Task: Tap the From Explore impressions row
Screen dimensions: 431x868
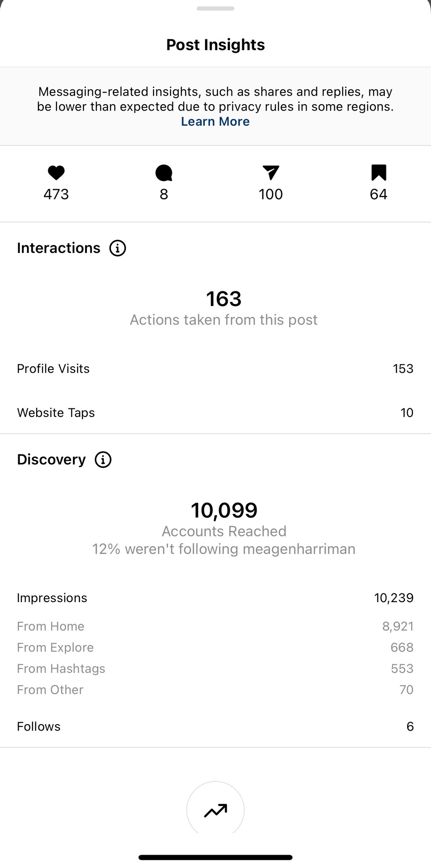Action: 215,648
